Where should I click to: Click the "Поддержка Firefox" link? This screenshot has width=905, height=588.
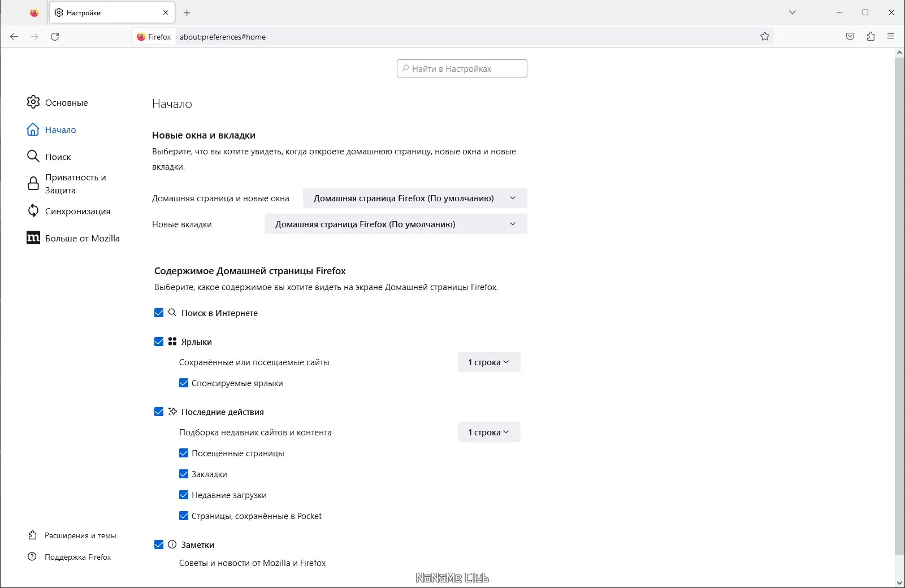click(77, 557)
